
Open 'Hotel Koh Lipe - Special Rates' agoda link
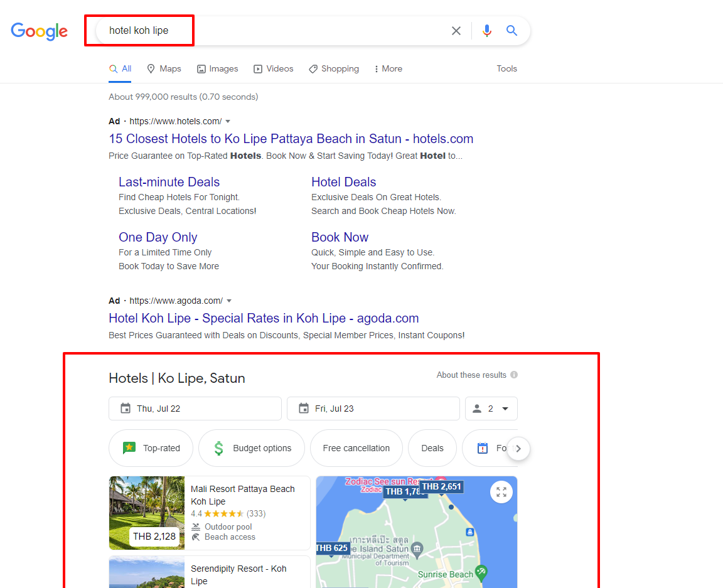tap(264, 318)
